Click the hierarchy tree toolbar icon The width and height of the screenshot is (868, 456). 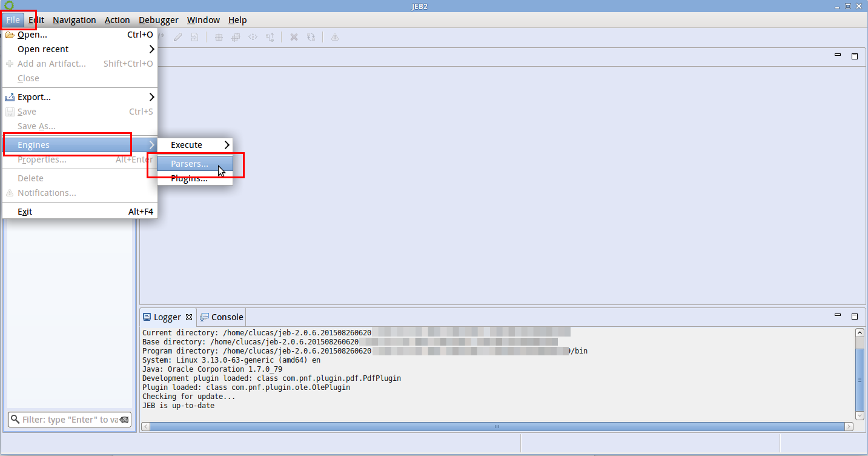pos(270,37)
